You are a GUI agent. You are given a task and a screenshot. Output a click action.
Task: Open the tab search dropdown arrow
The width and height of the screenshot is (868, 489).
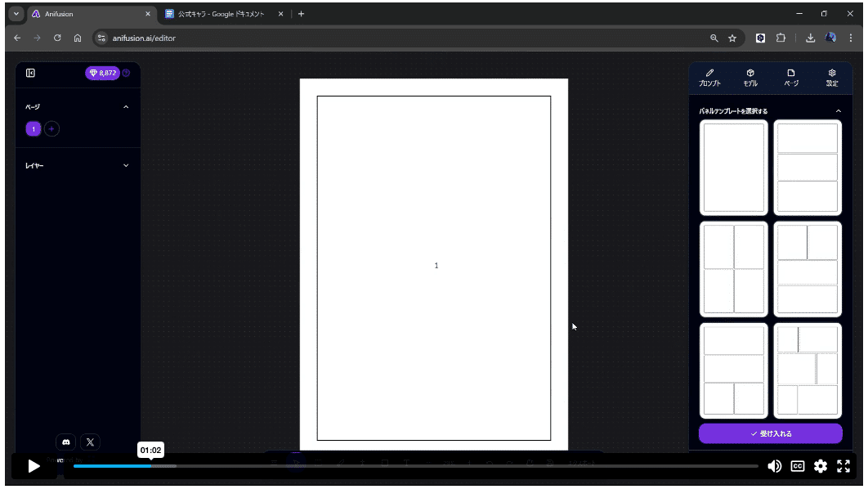[16, 14]
